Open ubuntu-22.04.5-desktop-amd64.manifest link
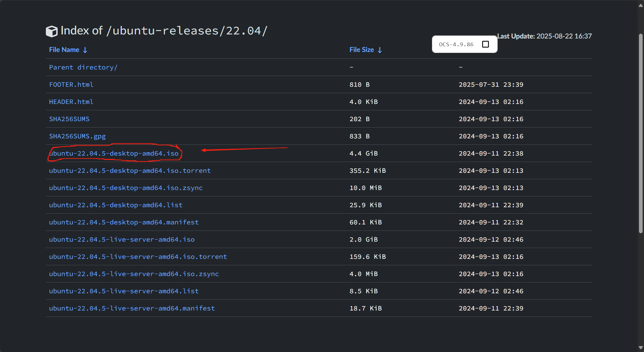Image resolution: width=644 pixels, height=352 pixels. [124, 222]
